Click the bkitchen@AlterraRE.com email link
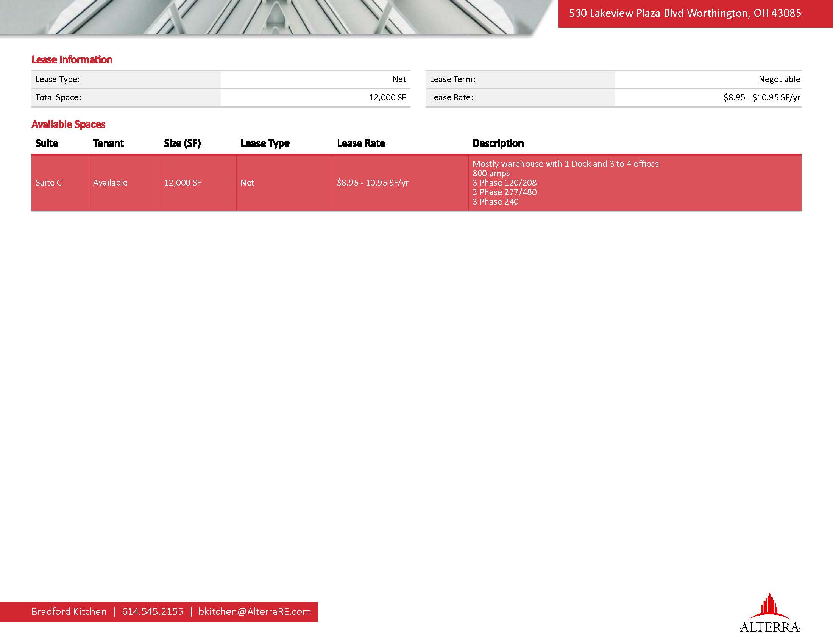This screenshot has width=833, height=644. (x=254, y=611)
